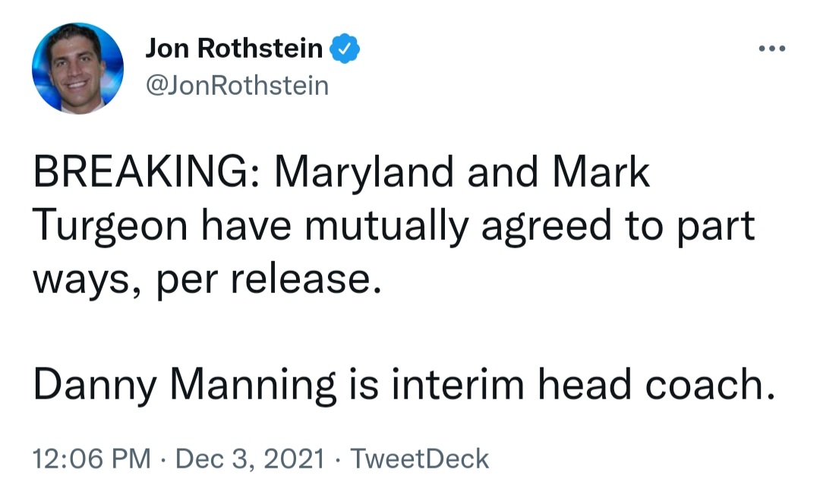Image resolution: width=820 pixels, height=504 pixels.
Task: Click the word 'have' after Turgeon
Action: click(246, 226)
